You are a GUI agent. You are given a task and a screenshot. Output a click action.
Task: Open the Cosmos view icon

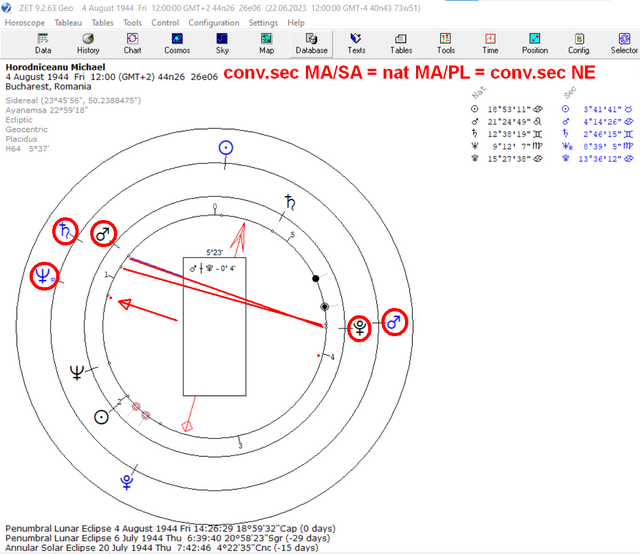coord(177,44)
